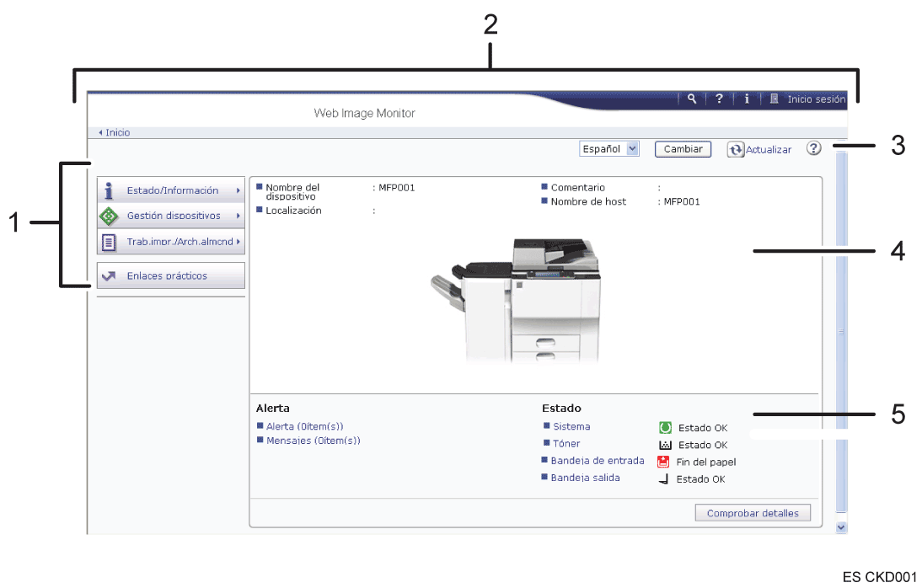Expand the Estado/Información menu
This screenshot has height=588, width=922.
tap(171, 190)
